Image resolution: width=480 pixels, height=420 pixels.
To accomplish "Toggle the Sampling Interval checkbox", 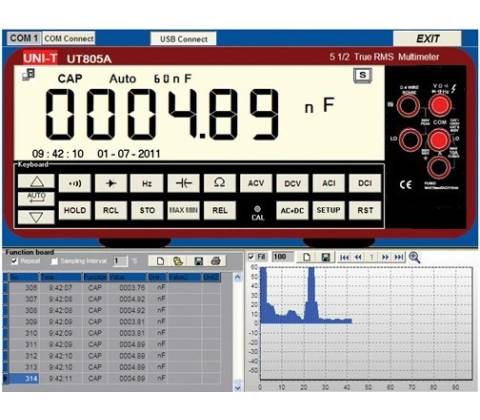I will [54, 261].
